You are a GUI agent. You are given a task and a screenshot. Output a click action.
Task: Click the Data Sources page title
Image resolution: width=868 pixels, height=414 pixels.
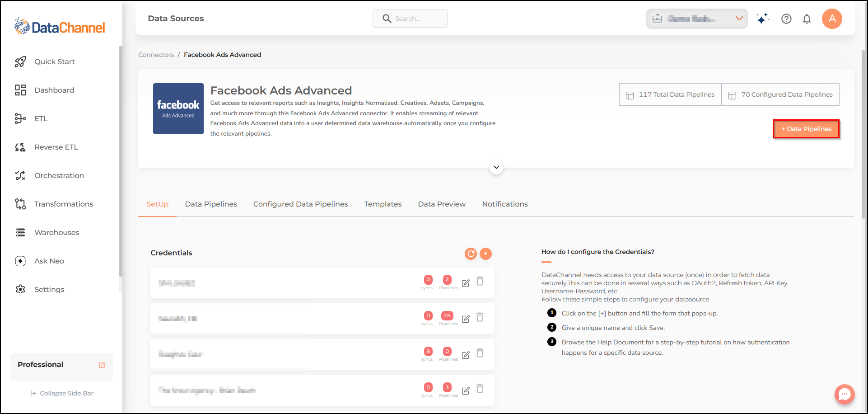[x=176, y=19]
